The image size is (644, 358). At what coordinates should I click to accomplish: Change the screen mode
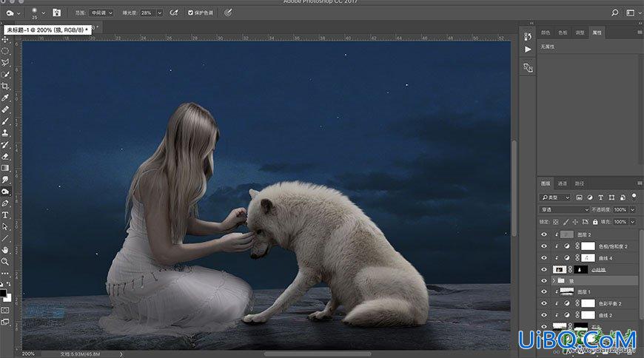(x=5, y=322)
